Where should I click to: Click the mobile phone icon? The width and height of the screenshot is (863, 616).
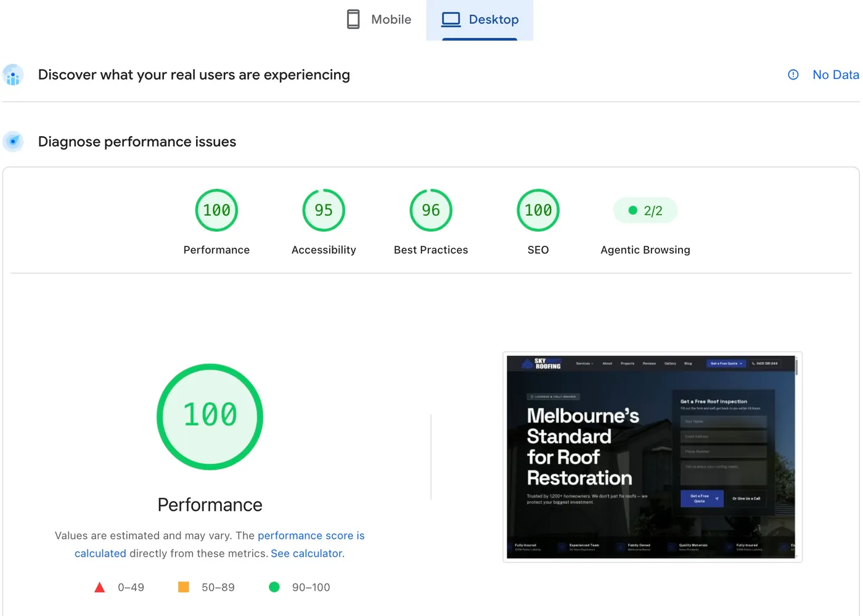pos(353,20)
